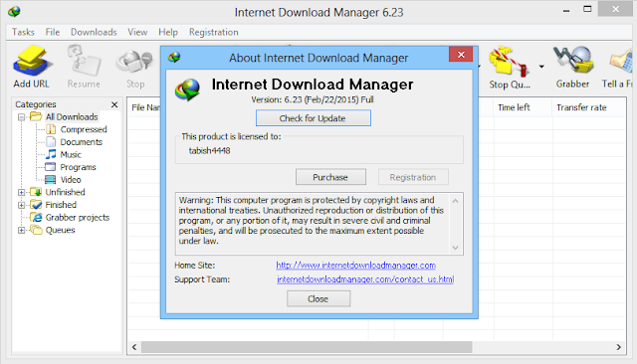Click the Finished folder checkmark icon
The height and width of the screenshot is (364, 637).
click(36, 205)
